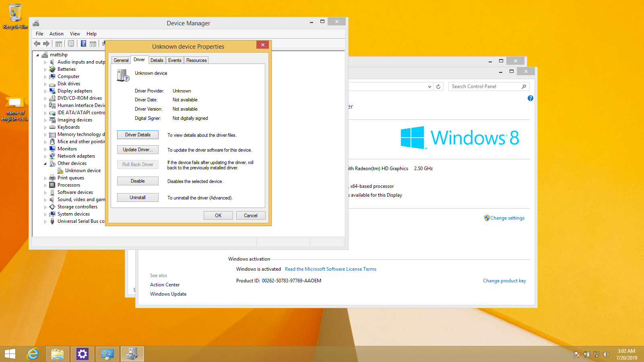Screen dimensions: 644x362
Task: Open the Action menu
Action: 56,34
